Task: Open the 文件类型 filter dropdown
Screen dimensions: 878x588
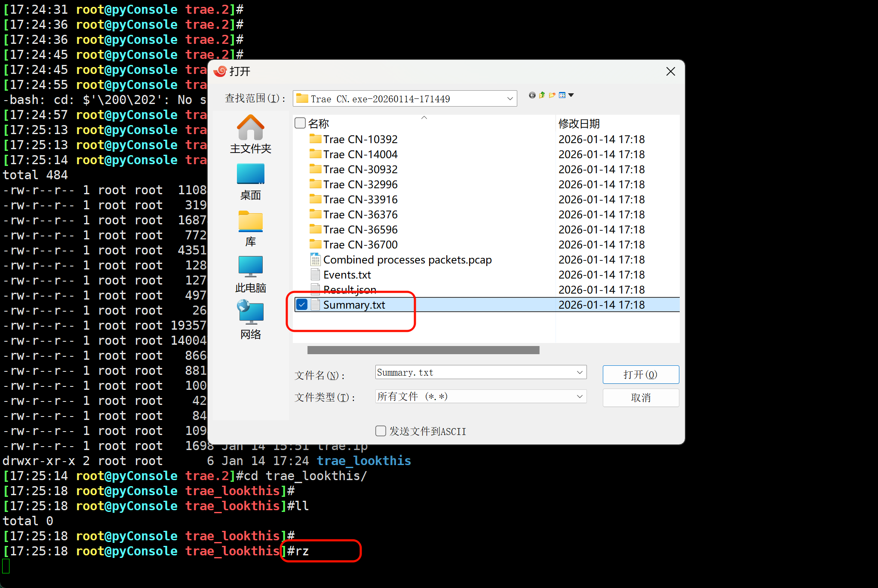Action: click(580, 396)
